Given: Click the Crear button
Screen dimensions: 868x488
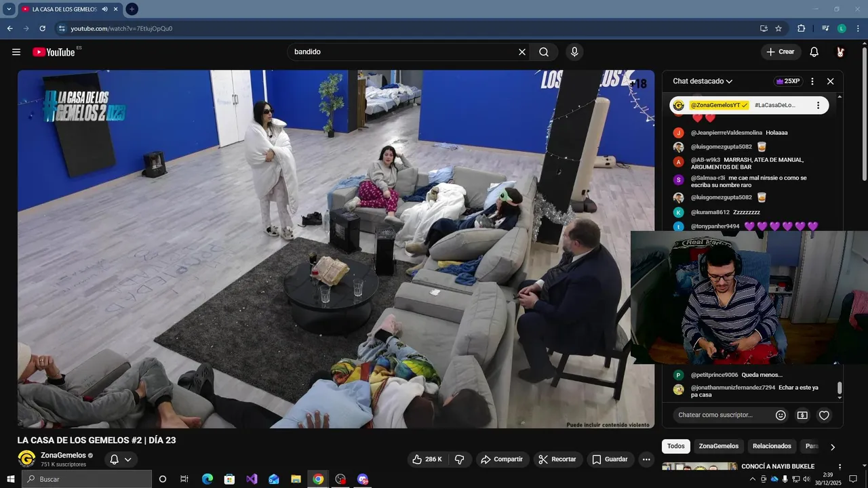Looking at the screenshot, I should [x=781, y=52].
